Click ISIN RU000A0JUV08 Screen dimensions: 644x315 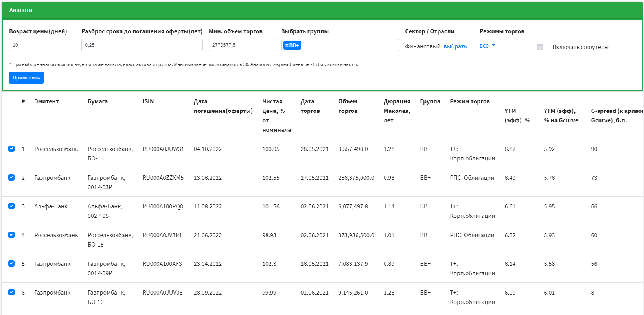163,293
